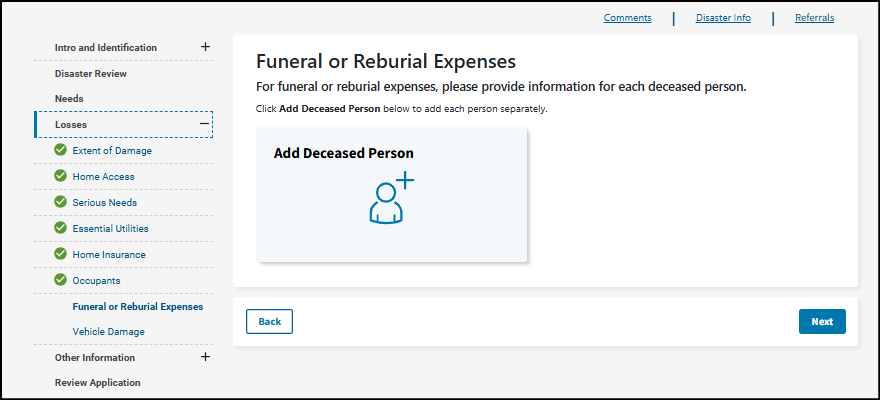This screenshot has width=880, height=400.
Task: Expand the Intro and Identification section
Action: (205, 47)
